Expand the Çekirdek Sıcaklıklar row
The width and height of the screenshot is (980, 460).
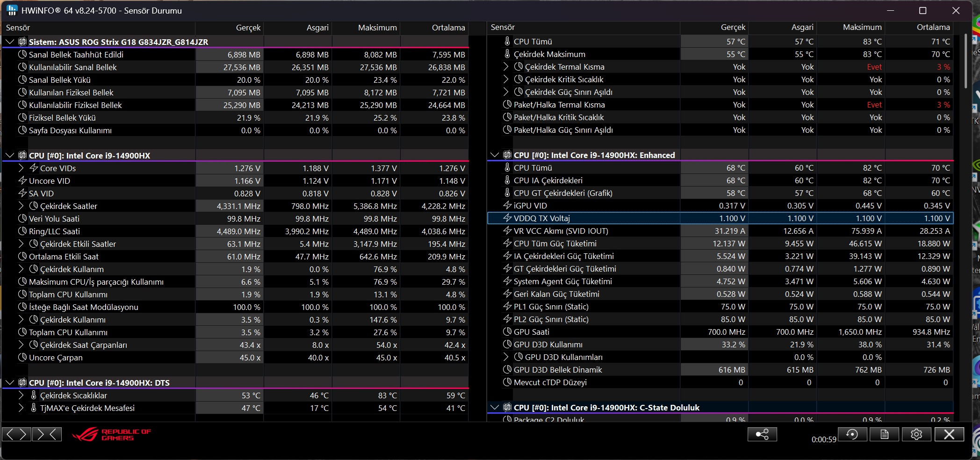pos(21,395)
